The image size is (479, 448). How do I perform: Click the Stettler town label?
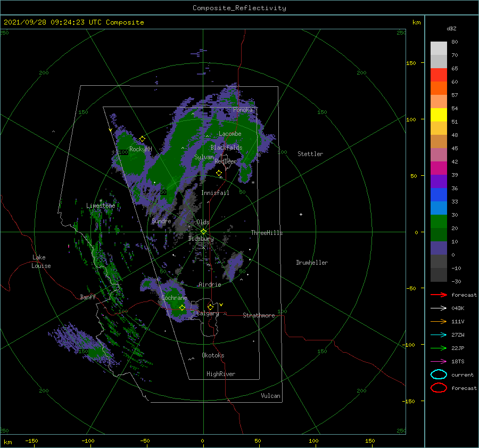point(310,154)
